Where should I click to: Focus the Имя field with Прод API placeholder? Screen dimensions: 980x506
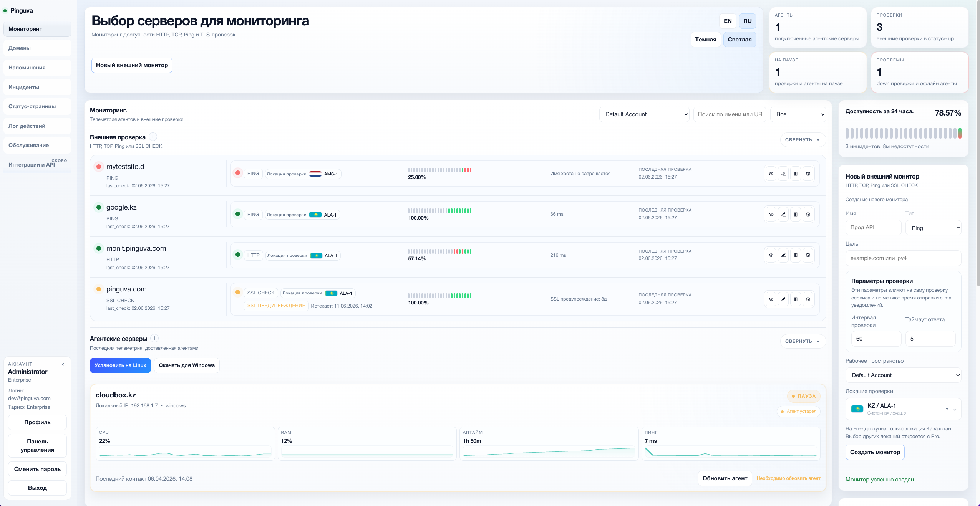873,227
